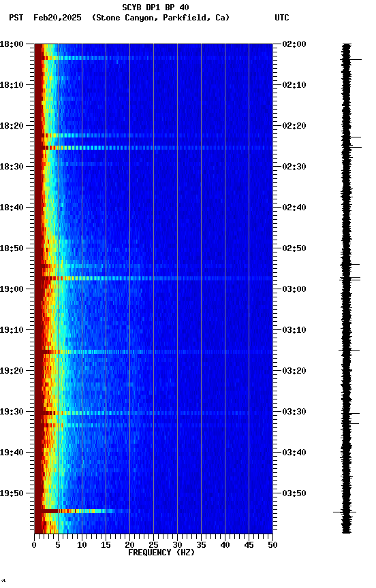Click the 30 Hz frequency tick label
Image resolution: width=376 pixels, height=588 pixels.
(x=177, y=545)
